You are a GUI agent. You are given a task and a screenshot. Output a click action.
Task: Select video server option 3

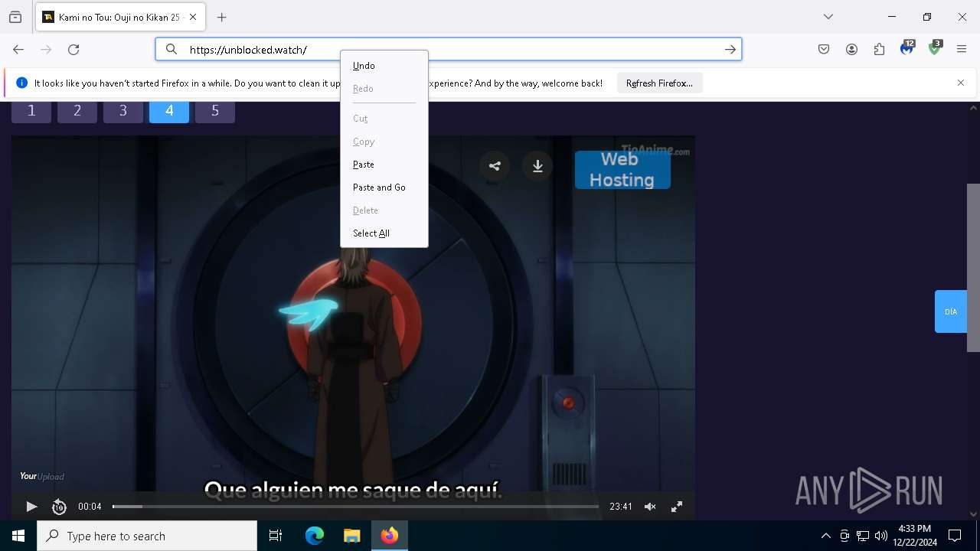click(123, 112)
